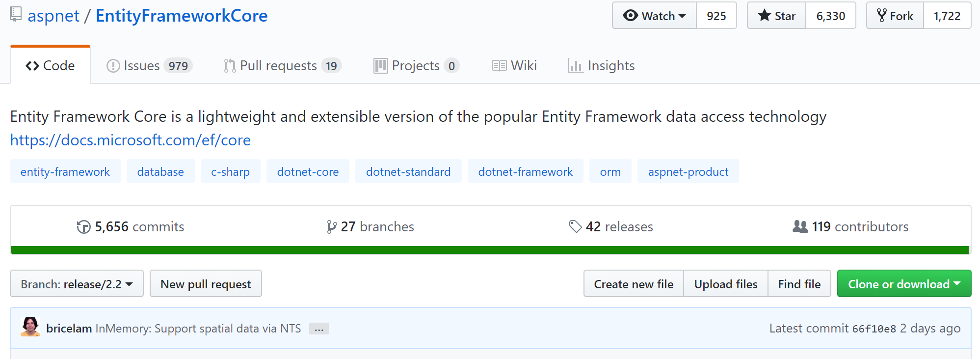The height and width of the screenshot is (359, 980).
Task: Click the Wiki book icon
Action: pyautogui.click(x=499, y=66)
